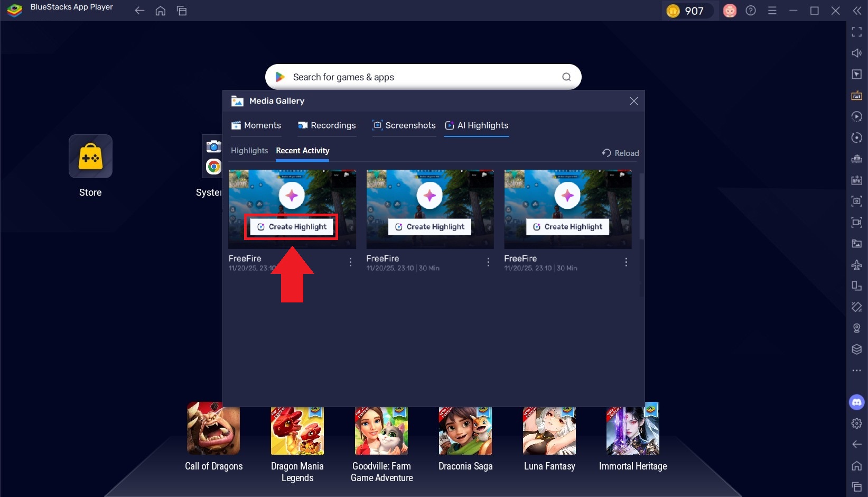
Task: Select the Recent Activity sub-tab
Action: point(303,151)
